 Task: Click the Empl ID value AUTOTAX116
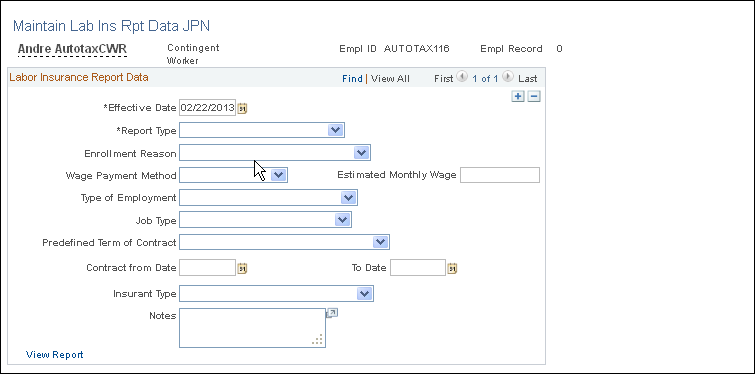click(x=417, y=49)
